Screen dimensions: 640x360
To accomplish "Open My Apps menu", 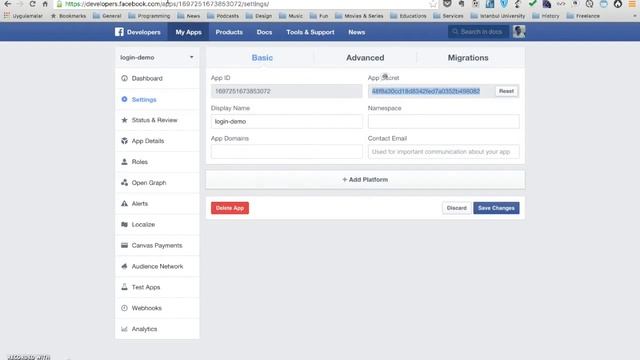I will point(188,32).
